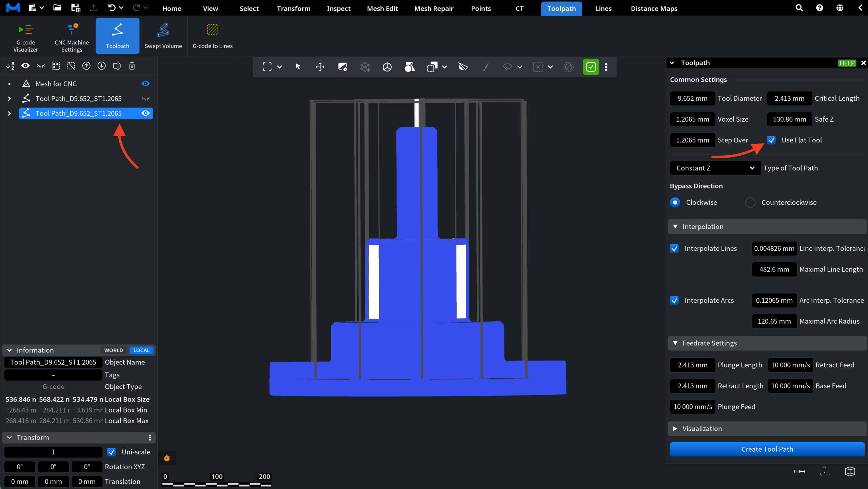Collapse the Toolpath settings panel header
Image resolution: width=868 pixels, height=489 pixels.
[x=672, y=63]
